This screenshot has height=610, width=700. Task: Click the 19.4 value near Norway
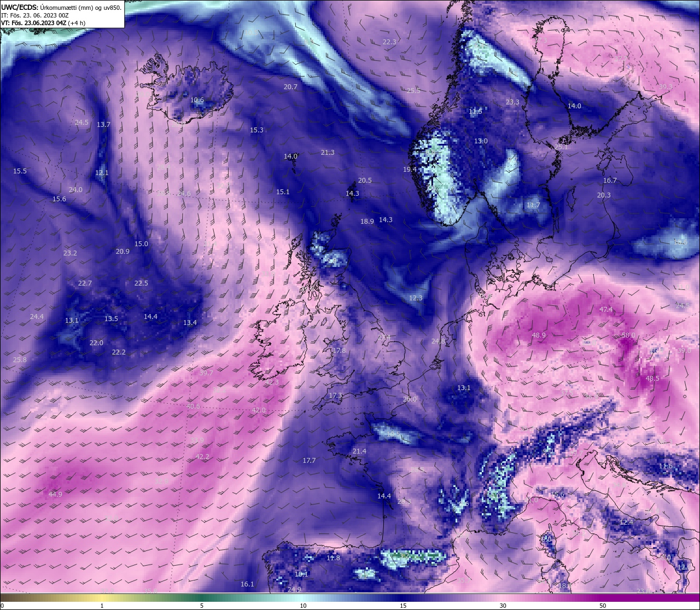click(x=410, y=170)
